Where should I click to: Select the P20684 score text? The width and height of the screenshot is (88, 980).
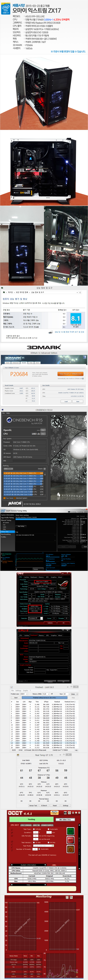pos(19,374)
